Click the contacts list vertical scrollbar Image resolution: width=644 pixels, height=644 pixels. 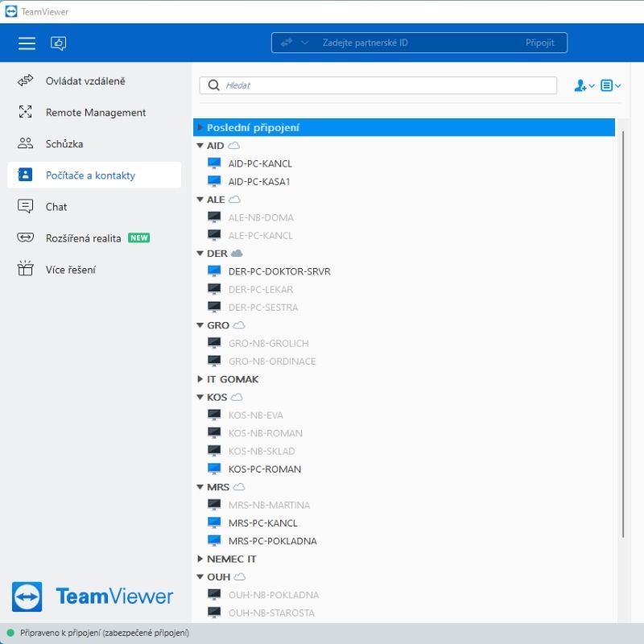pyautogui.click(x=623, y=334)
